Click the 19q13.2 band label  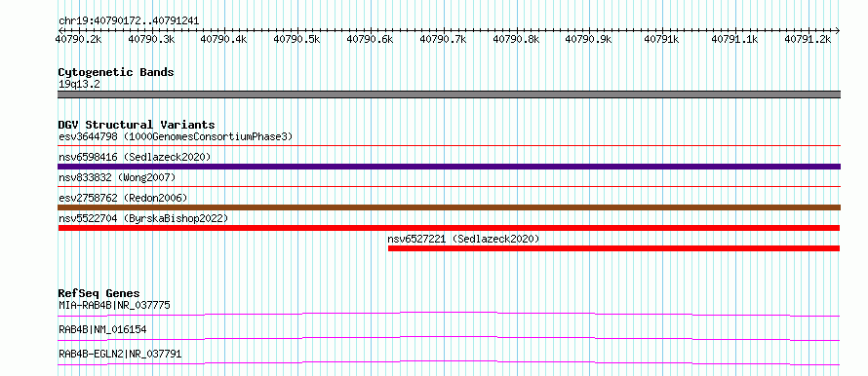[79, 85]
